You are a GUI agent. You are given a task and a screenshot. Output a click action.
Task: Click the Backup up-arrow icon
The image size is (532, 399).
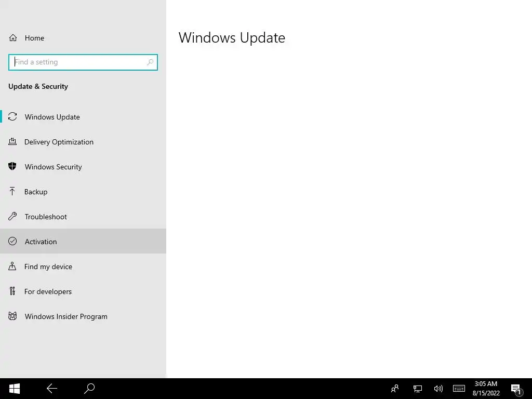(x=12, y=191)
